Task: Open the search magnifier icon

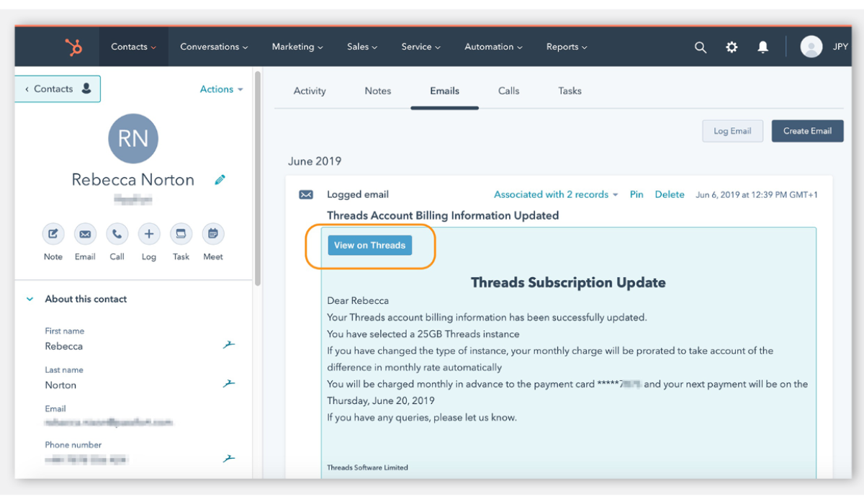Action: tap(701, 48)
